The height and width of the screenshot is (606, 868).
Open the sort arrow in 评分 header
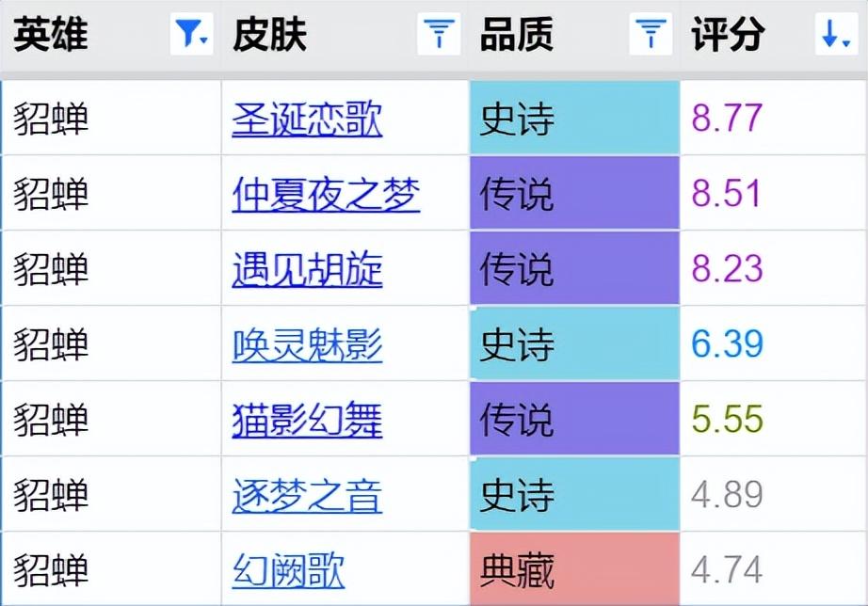(836, 34)
